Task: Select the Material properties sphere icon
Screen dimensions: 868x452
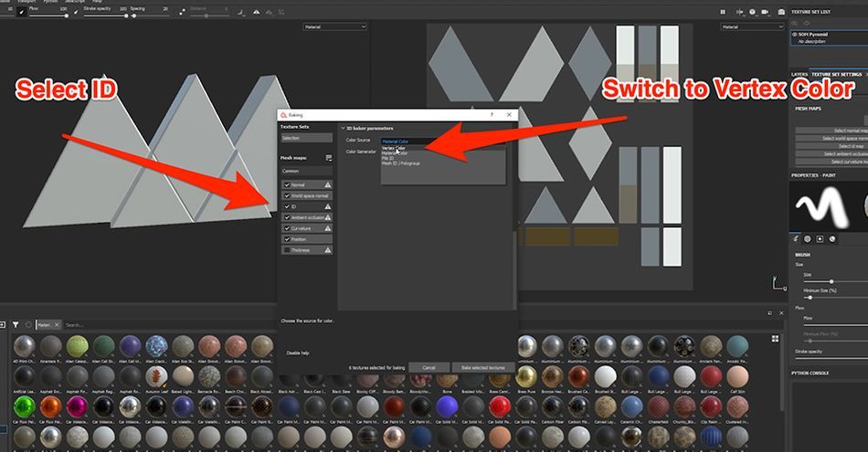Action: [x=832, y=239]
